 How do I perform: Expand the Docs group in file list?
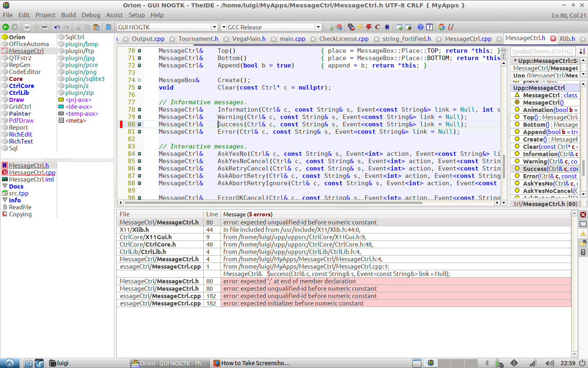click(16, 186)
